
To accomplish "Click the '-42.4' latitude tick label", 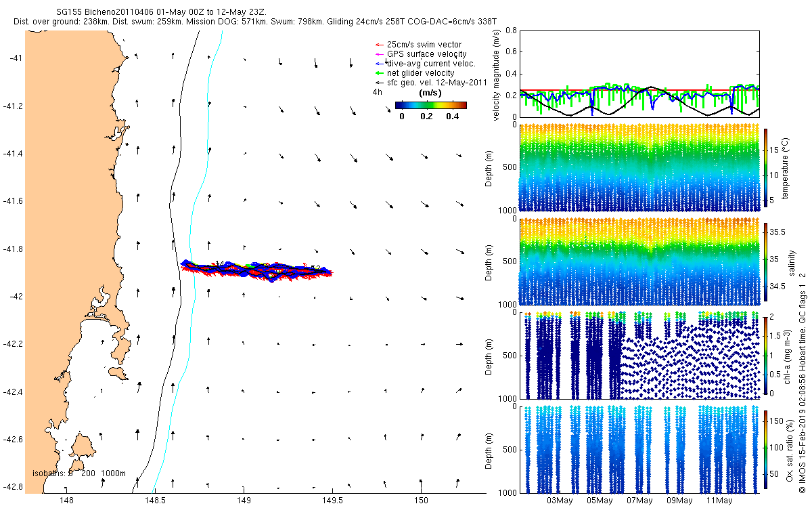I will pyautogui.click(x=13, y=392).
